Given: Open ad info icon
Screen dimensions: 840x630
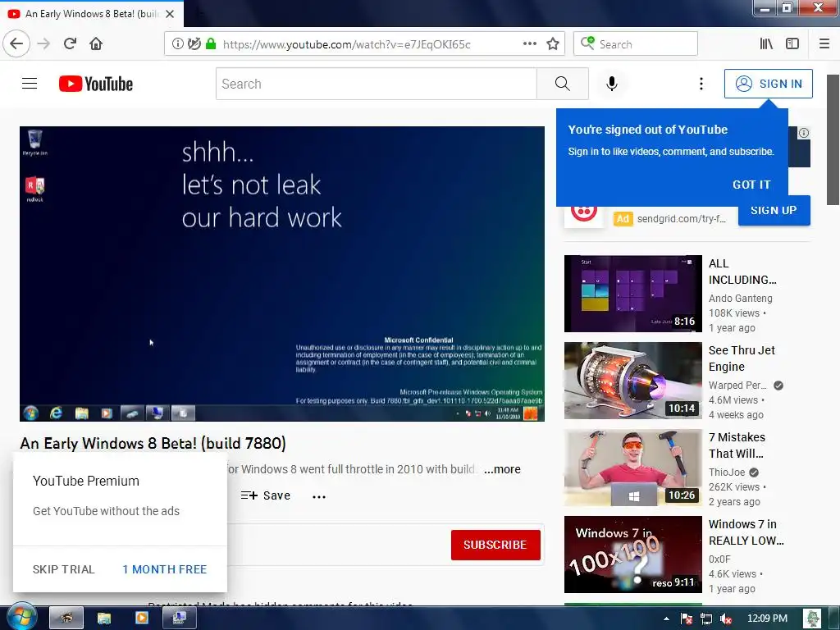Looking at the screenshot, I should coord(804,133).
